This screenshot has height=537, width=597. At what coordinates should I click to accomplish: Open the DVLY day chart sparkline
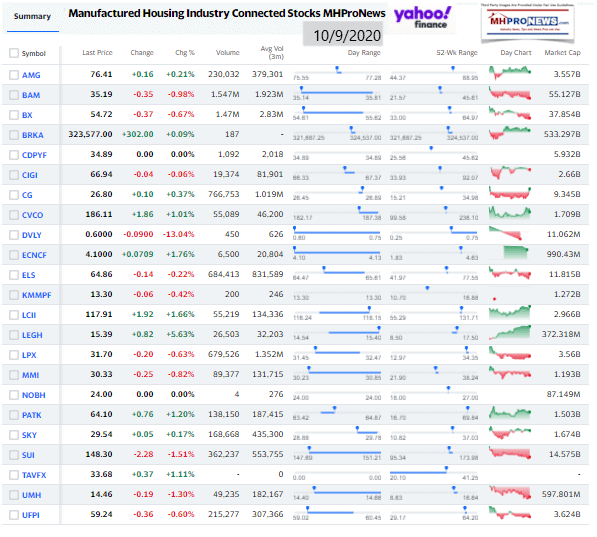click(505, 233)
